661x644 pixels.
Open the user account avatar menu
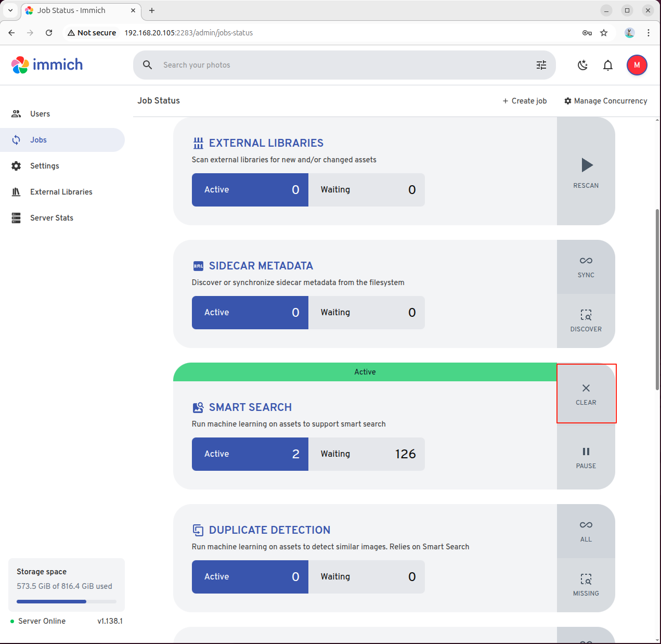click(x=637, y=65)
